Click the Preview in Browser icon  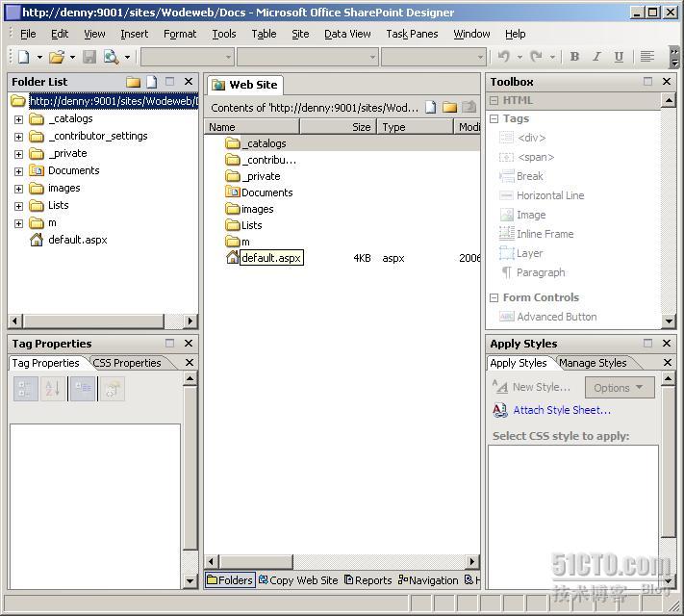click(112, 57)
